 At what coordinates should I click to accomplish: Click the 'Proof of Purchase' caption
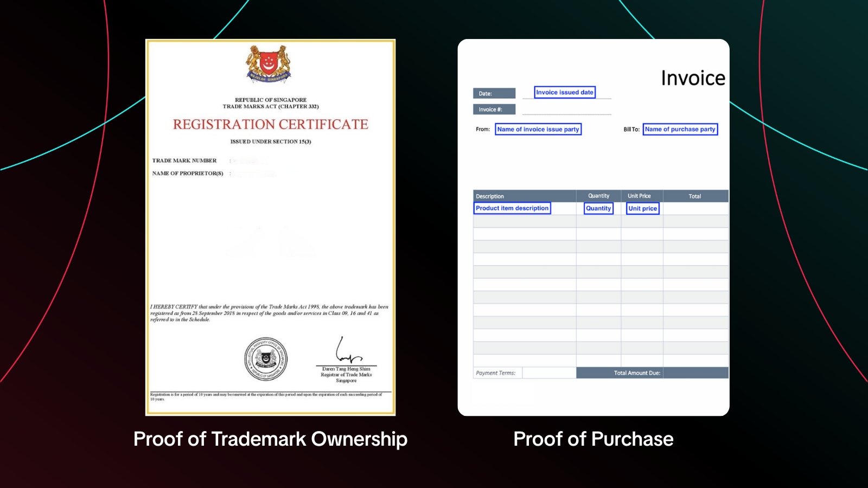593,439
